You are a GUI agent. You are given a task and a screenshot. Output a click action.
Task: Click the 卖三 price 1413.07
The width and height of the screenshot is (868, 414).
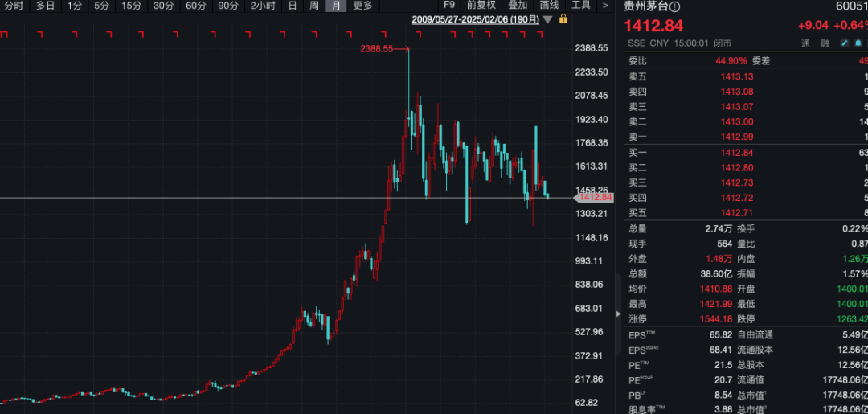[737, 107]
